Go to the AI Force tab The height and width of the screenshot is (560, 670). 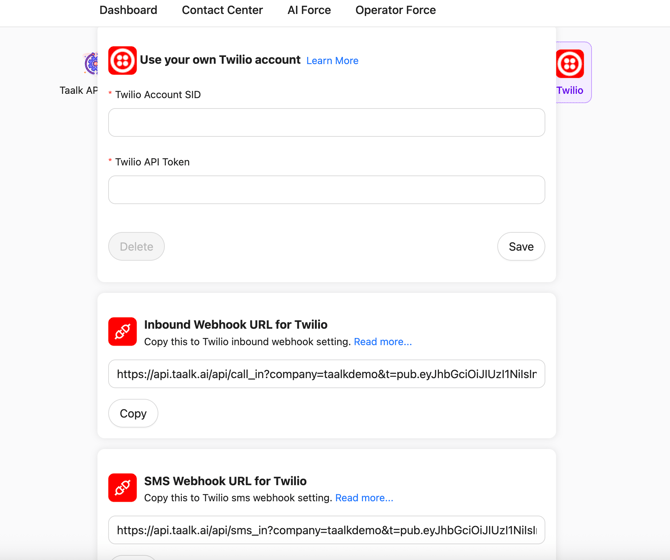pos(309,10)
